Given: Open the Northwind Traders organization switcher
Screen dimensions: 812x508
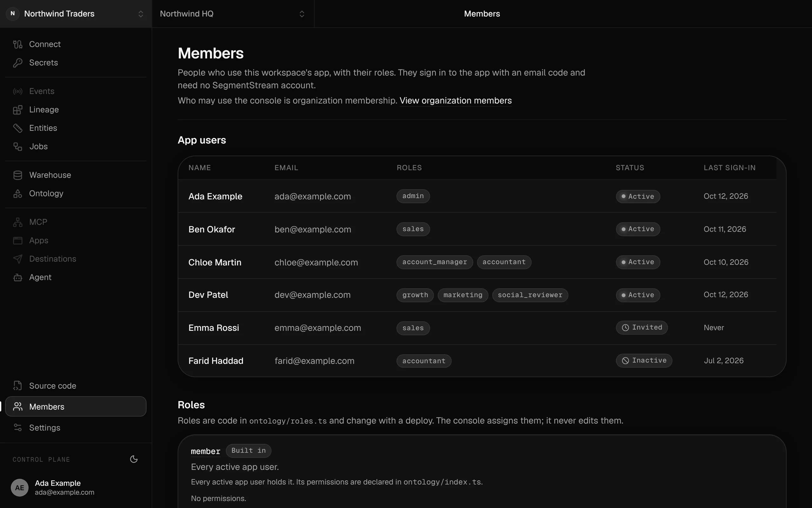Looking at the screenshot, I should [x=76, y=14].
